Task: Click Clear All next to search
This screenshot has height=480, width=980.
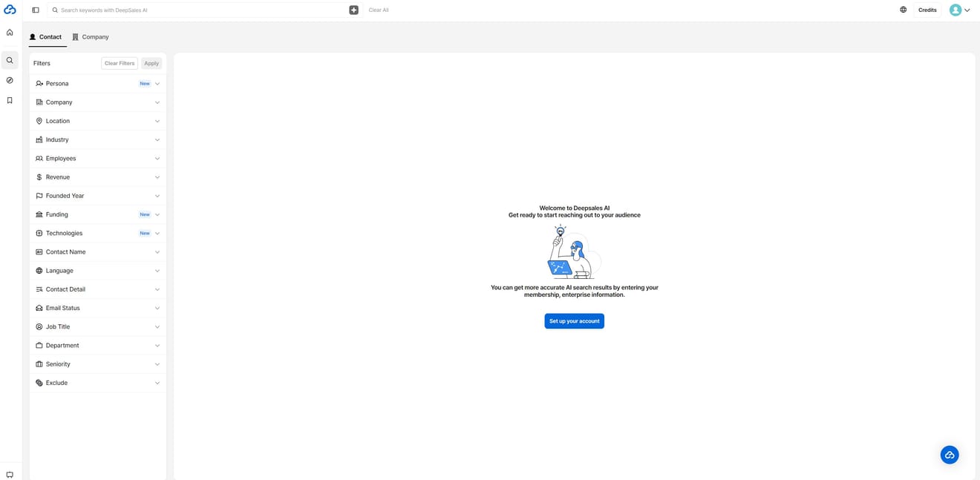Action: click(x=379, y=10)
